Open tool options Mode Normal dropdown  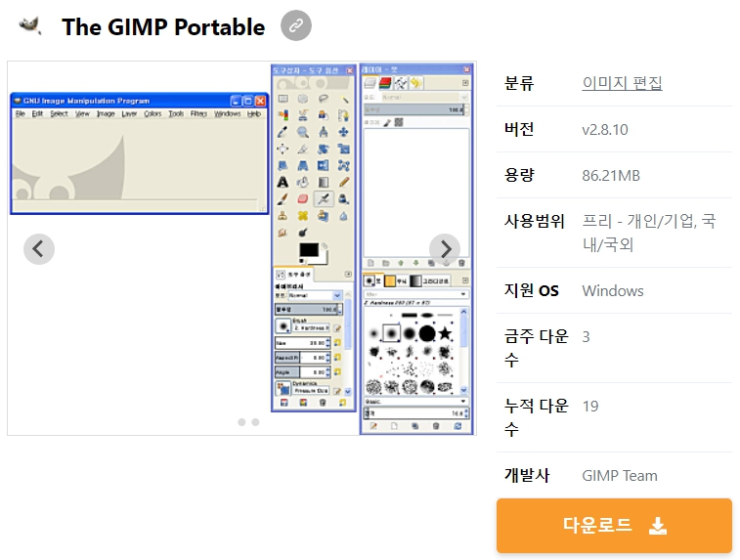pos(315,295)
